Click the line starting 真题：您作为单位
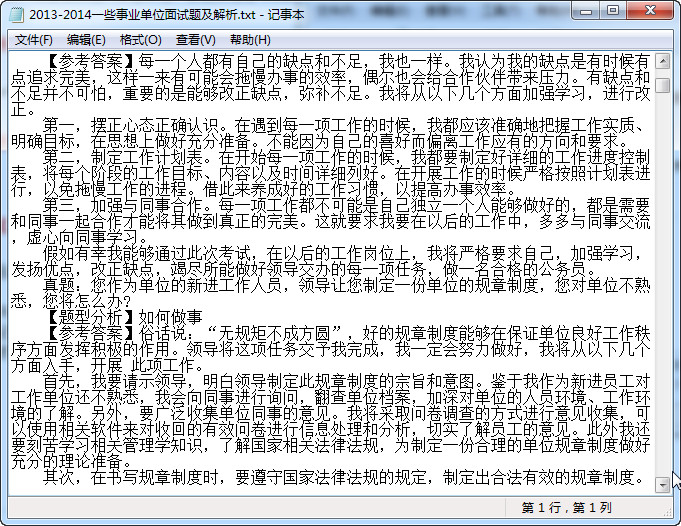The width and height of the screenshot is (681, 526). click(346, 286)
